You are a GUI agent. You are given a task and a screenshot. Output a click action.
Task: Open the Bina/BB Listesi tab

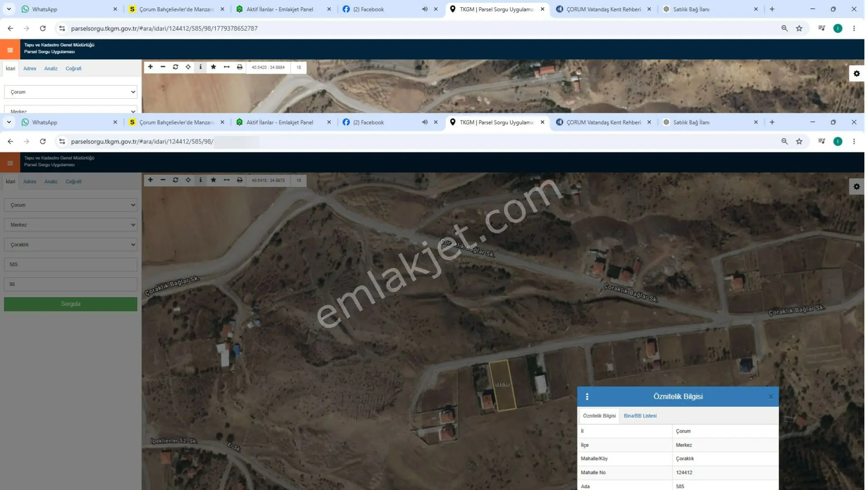(x=640, y=416)
